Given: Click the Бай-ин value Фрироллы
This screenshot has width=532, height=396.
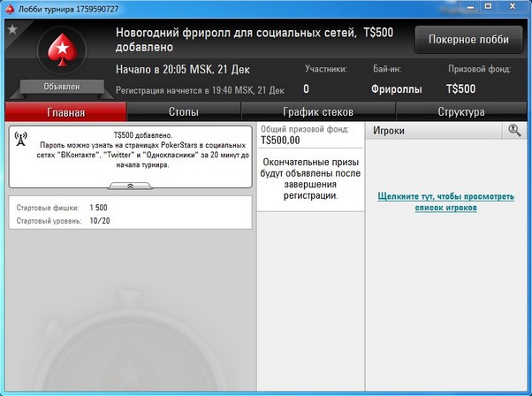Looking at the screenshot, I should pyautogui.click(x=397, y=89).
